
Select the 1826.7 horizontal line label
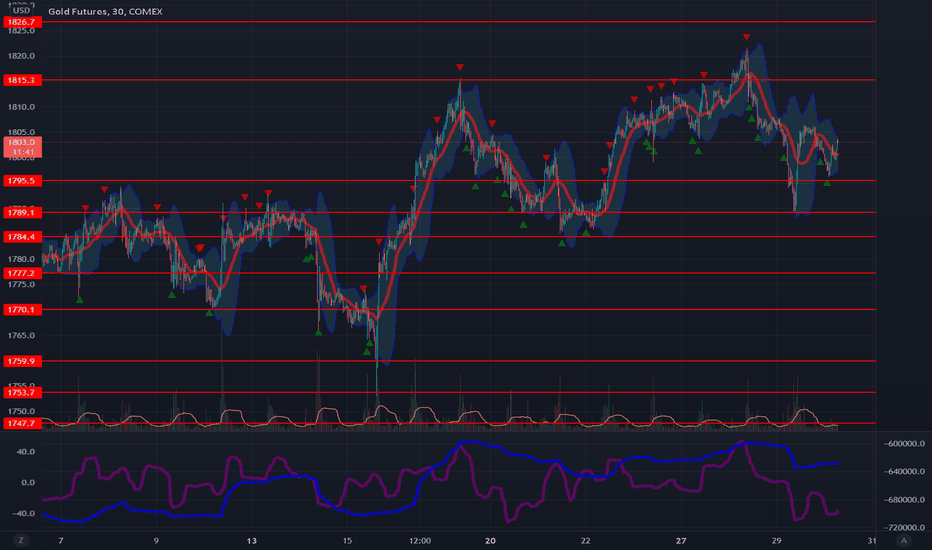click(23, 22)
